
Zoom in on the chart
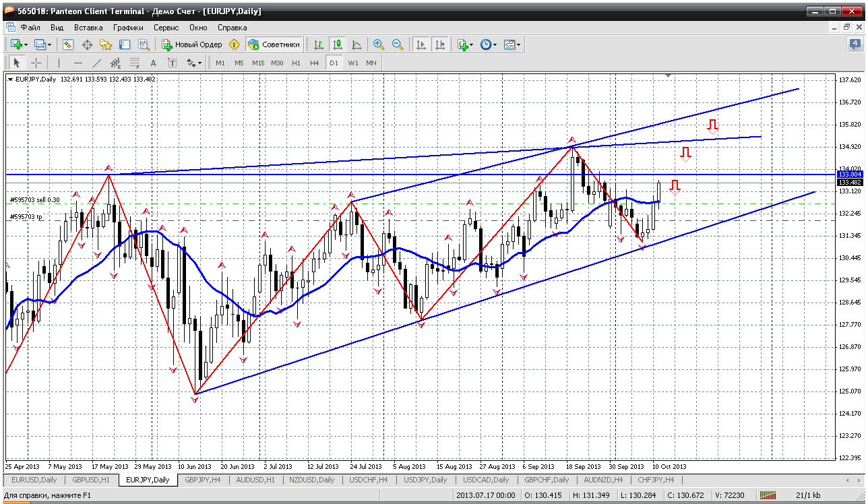[x=379, y=44]
